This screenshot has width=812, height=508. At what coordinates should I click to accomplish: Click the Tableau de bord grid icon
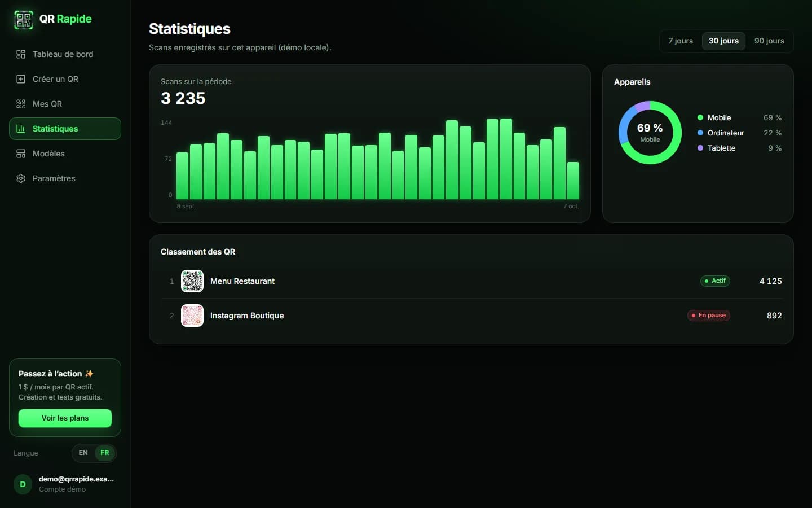pyautogui.click(x=21, y=54)
